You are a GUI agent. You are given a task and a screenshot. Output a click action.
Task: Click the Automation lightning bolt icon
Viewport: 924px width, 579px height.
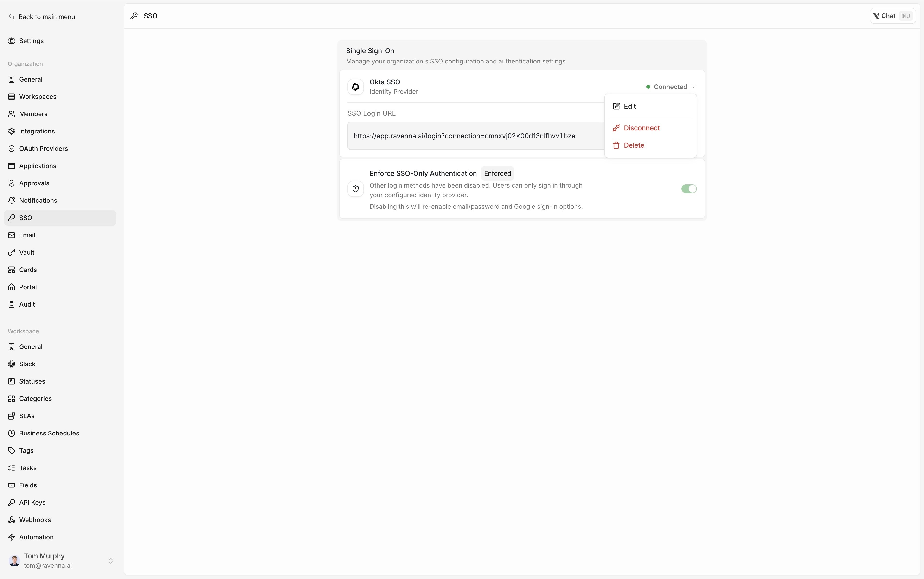pyautogui.click(x=12, y=537)
